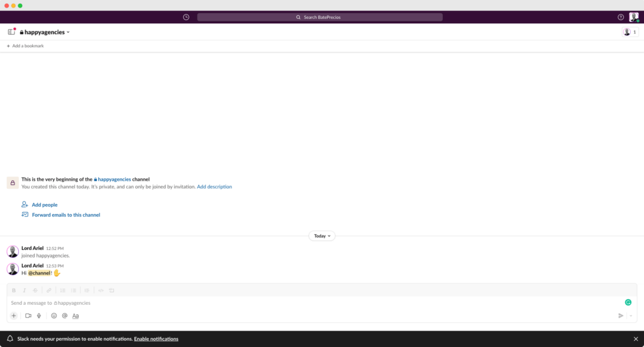Click the Enable notifications link

(156, 339)
